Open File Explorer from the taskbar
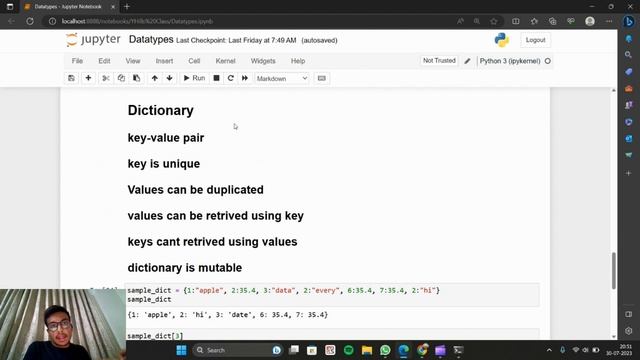Screen dimensions: 640x360 click(x=367, y=350)
